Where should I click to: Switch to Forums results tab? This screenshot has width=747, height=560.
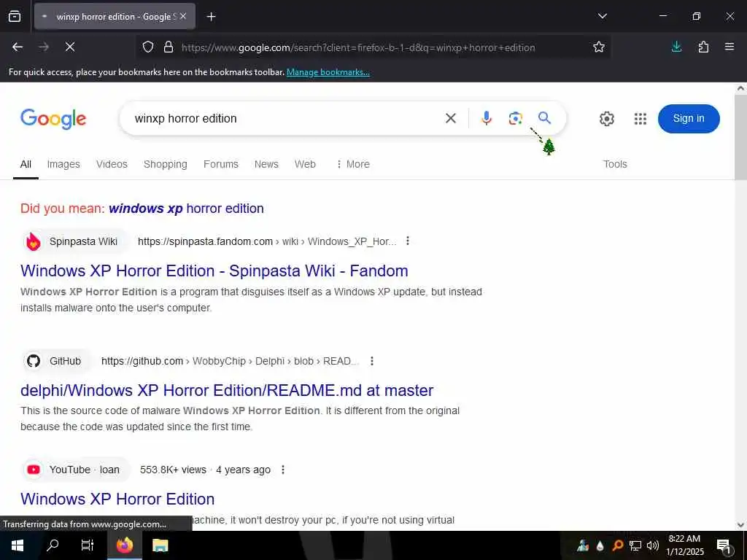(x=220, y=164)
